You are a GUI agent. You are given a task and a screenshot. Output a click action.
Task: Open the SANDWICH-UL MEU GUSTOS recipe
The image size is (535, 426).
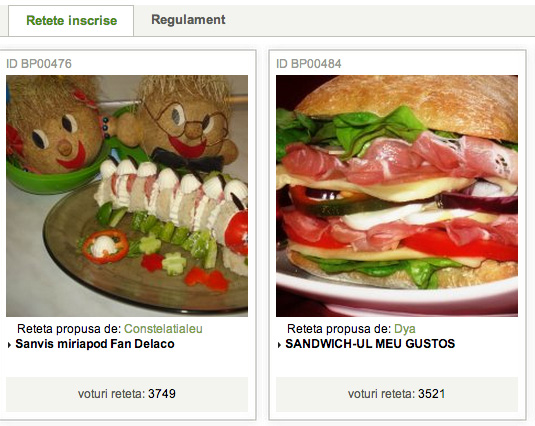click(x=370, y=344)
